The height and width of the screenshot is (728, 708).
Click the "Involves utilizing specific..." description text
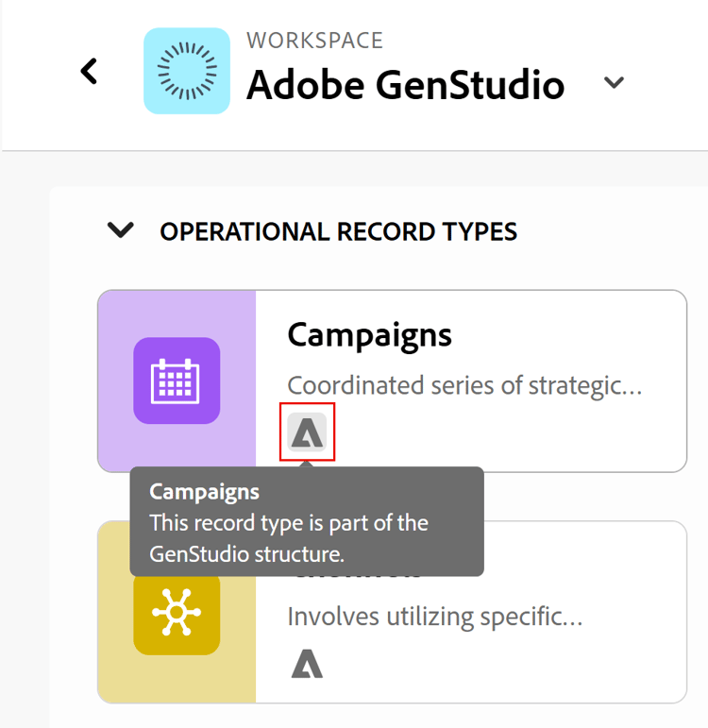(434, 617)
